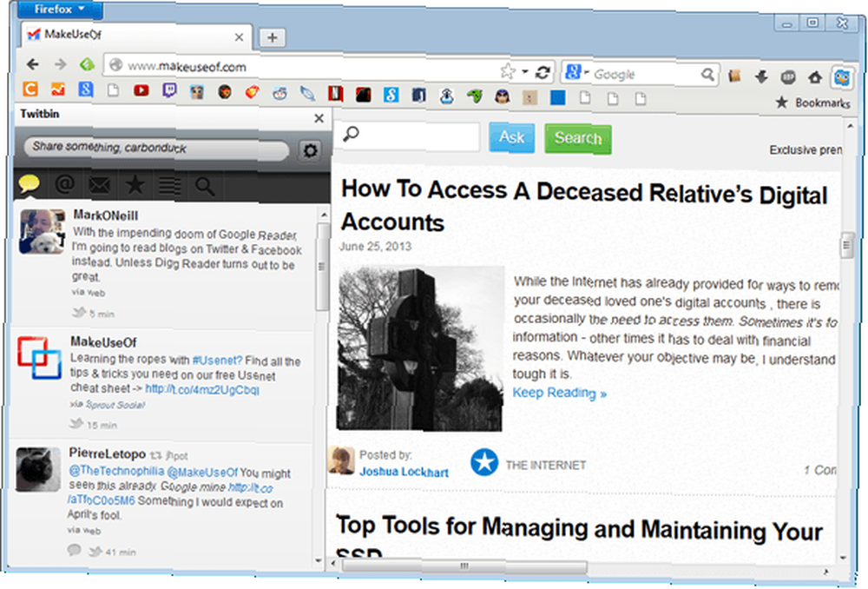This screenshot has height=589, width=868.
Task: Open the YouTube bookmark
Action: (x=141, y=90)
